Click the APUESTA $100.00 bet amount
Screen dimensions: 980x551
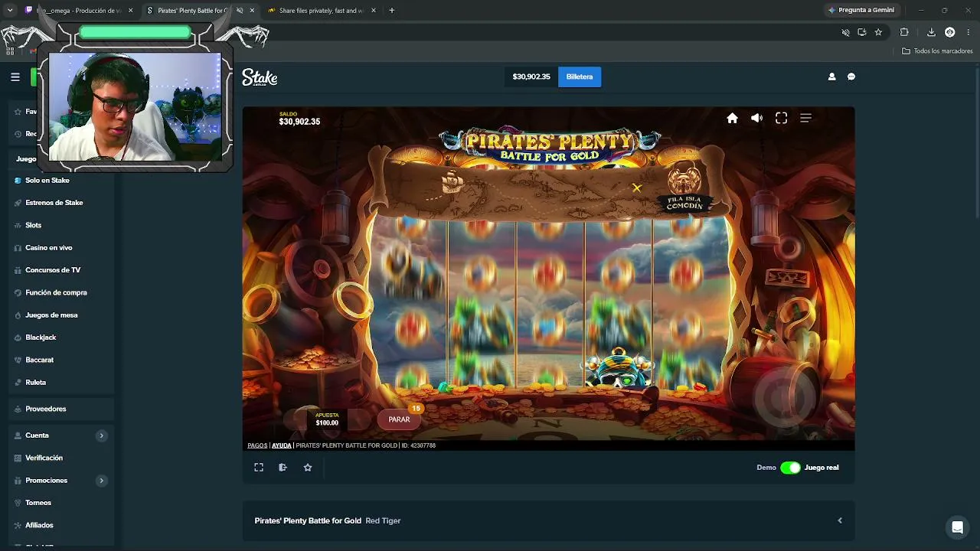[327, 419]
